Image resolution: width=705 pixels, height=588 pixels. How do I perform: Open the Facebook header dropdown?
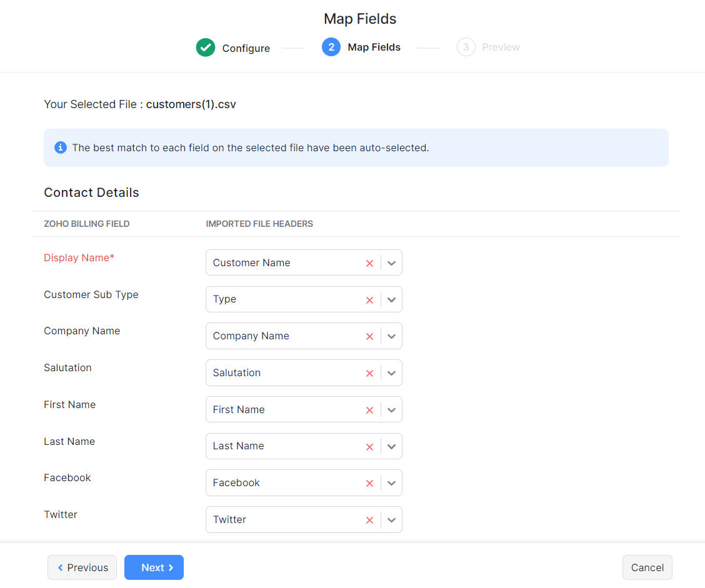click(391, 482)
